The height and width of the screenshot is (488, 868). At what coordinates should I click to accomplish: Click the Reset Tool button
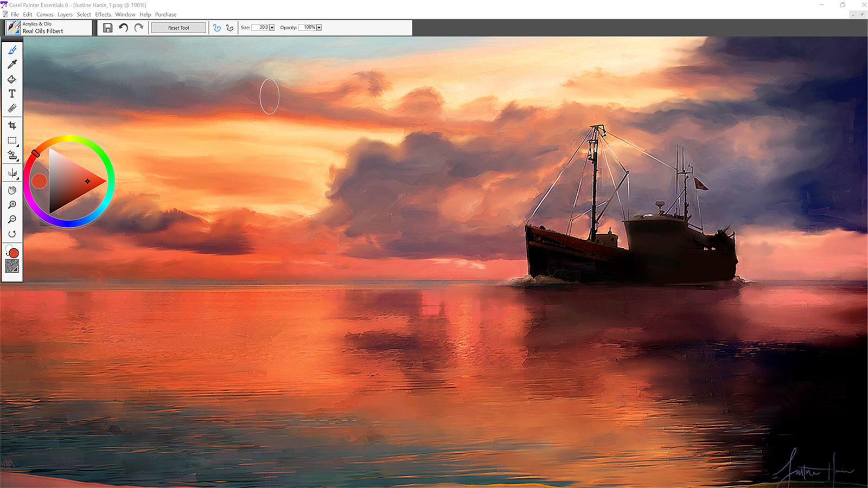[x=178, y=27]
